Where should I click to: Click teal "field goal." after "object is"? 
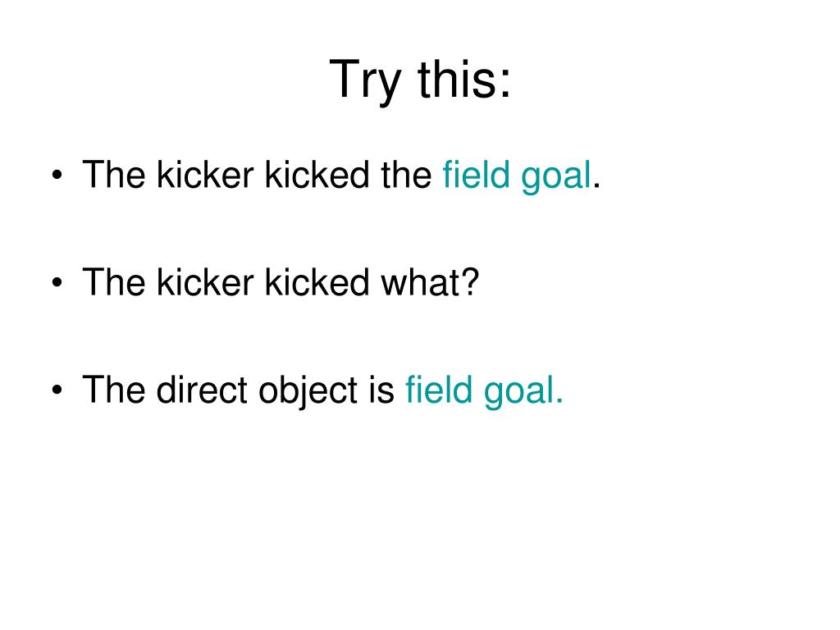[x=484, y=390]
